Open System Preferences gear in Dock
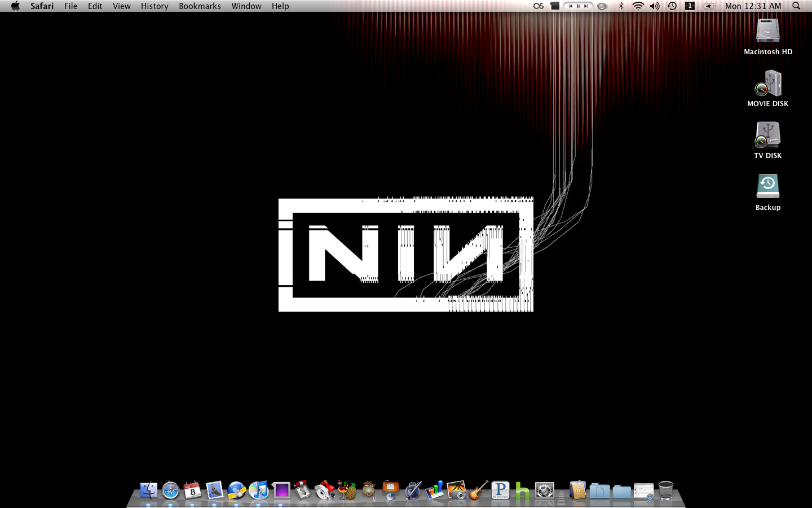This screenshot has width=812, height=508. coord(544,490)
